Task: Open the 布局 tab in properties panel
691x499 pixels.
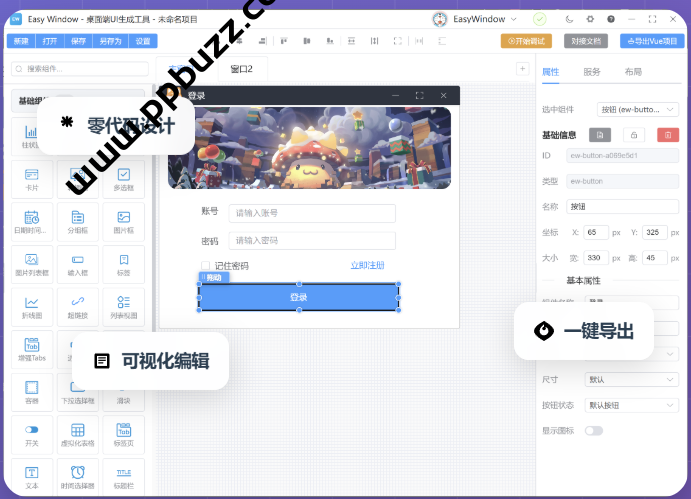Action: tap(633, 72)
